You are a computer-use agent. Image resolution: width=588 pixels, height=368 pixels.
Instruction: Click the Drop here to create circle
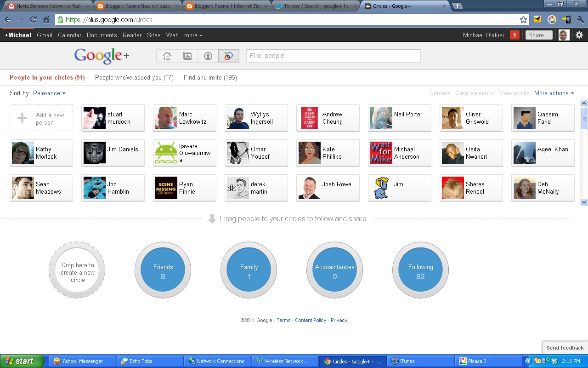77,270
